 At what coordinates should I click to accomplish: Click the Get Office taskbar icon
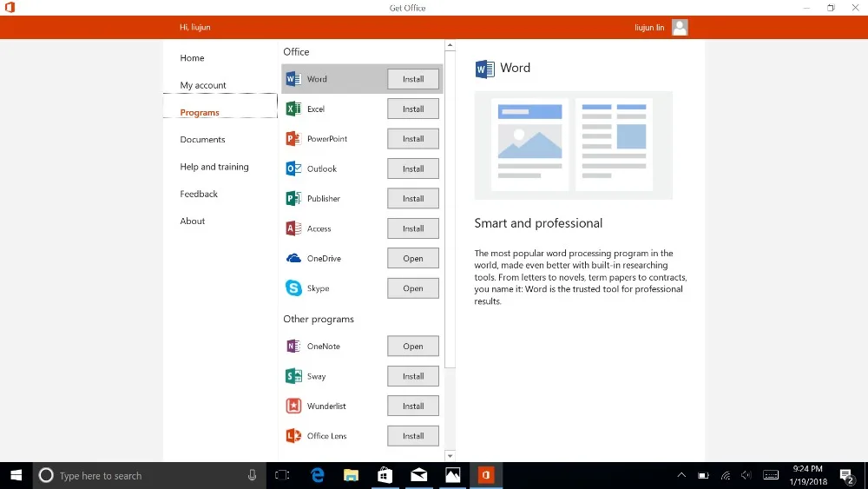click(486, 475)
